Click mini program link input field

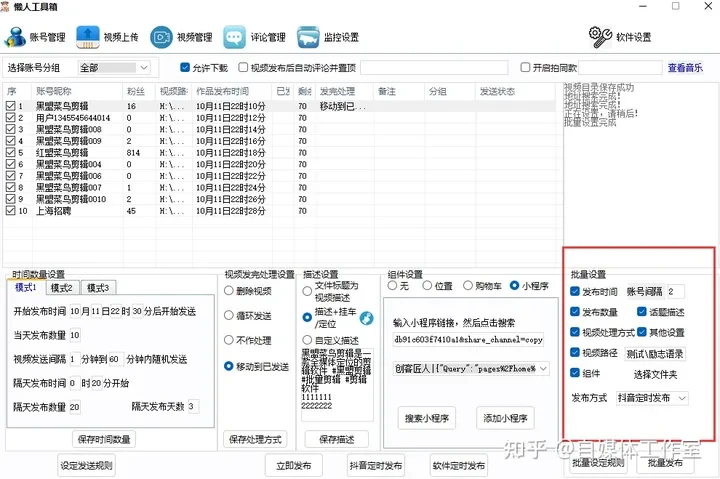click(x=468, y=340)
